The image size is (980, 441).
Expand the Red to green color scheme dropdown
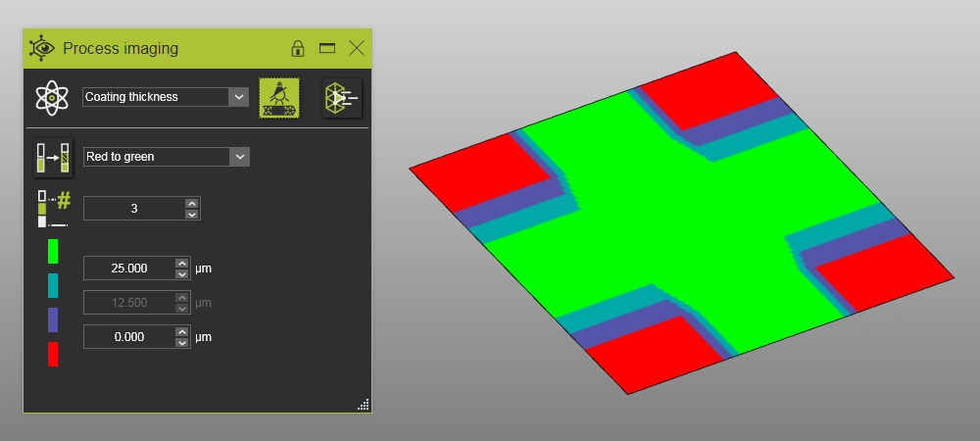tap(239, 157)
